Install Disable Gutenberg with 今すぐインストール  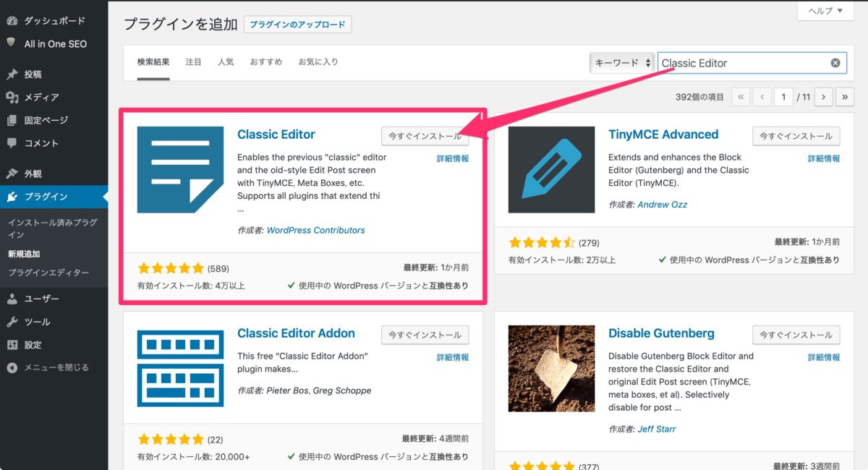(796, 335)
